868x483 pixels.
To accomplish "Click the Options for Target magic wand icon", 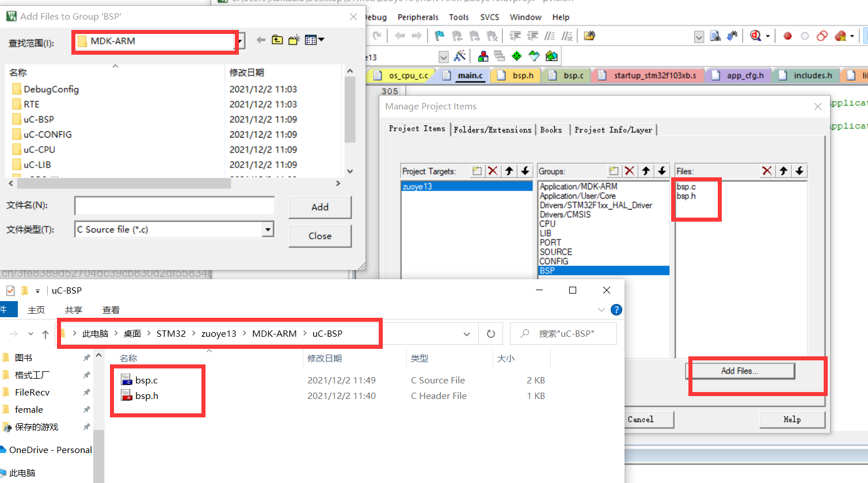I will tap(459, 56).
